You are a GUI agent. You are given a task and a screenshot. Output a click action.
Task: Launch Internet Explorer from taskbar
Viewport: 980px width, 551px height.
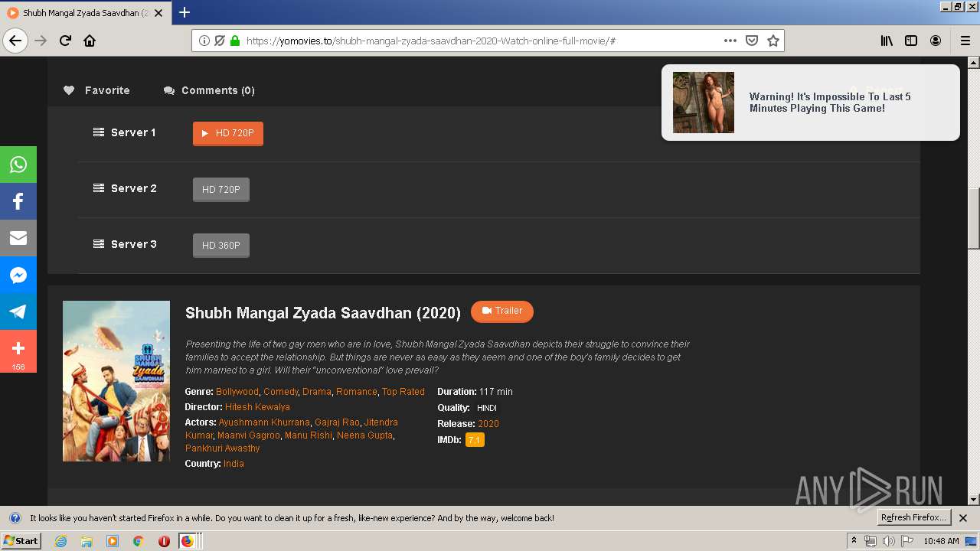tap(60, 541)
